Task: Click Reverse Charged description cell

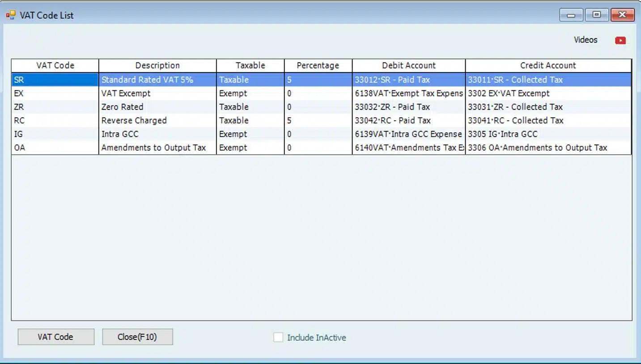Action: click(157, 120)
